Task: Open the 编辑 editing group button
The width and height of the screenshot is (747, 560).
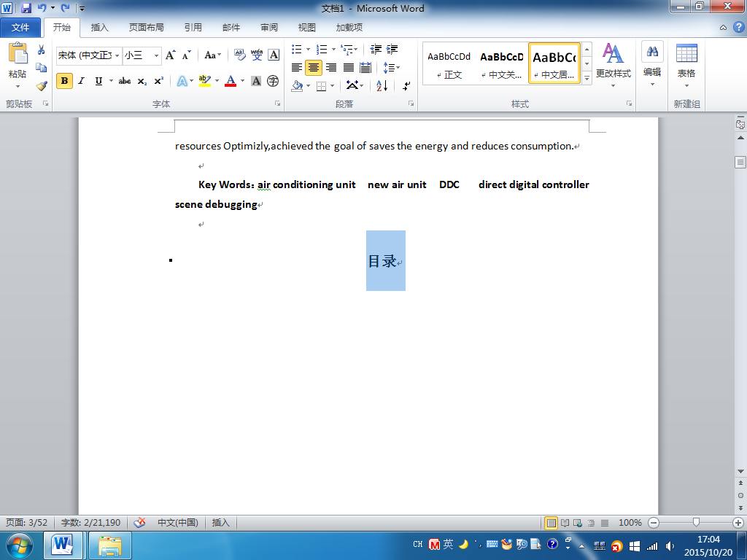Action: pos(652,64)
